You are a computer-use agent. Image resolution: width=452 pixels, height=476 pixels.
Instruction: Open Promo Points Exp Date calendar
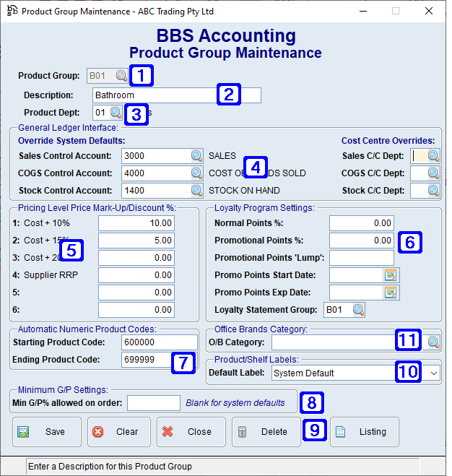coord(391,293)
